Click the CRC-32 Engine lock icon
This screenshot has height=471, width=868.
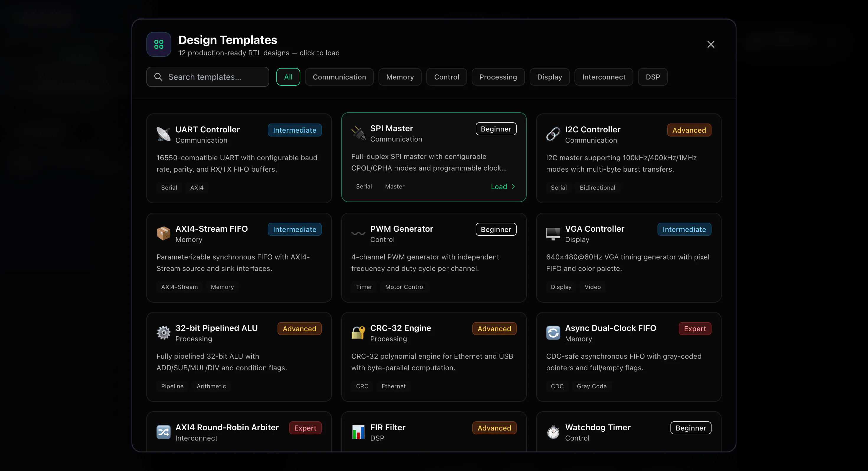tap(358, 333)
